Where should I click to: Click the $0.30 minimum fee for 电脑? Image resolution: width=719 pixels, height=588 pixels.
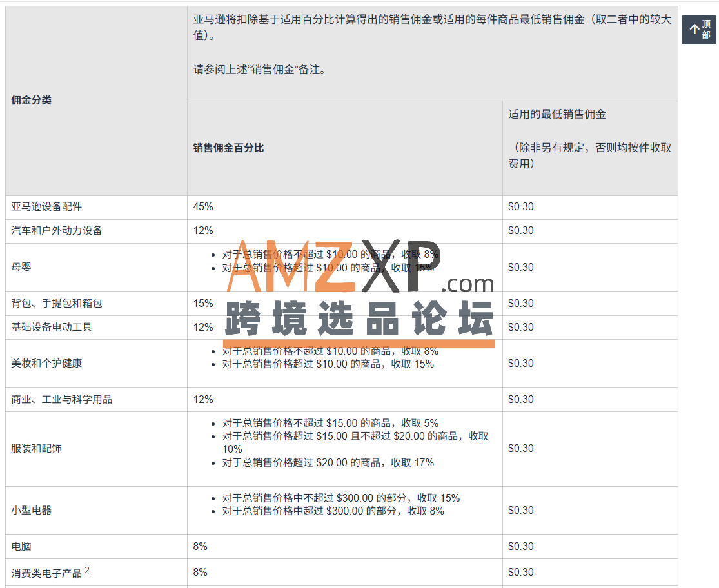point(520,547)
